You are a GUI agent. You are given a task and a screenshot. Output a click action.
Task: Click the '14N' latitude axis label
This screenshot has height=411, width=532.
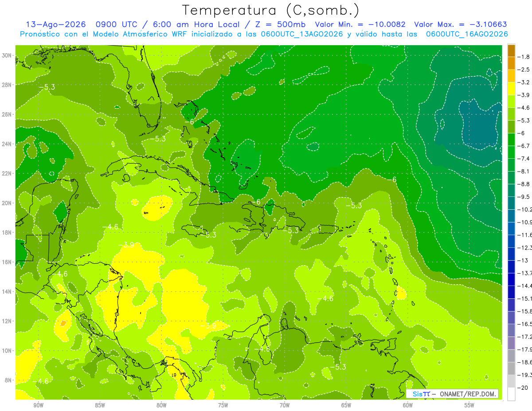pyautogui.click(x=7, y=291)
